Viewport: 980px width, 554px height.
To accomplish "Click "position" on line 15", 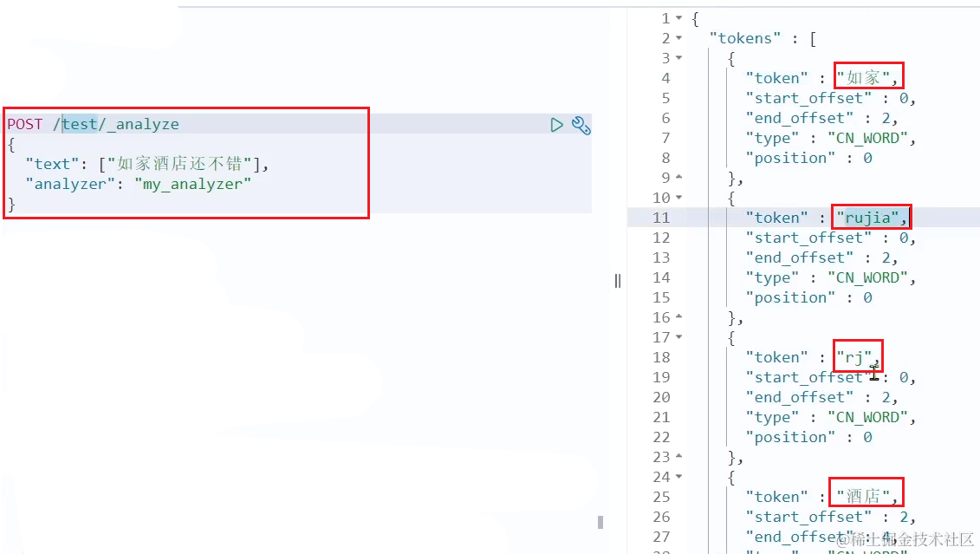I will 790,297.
